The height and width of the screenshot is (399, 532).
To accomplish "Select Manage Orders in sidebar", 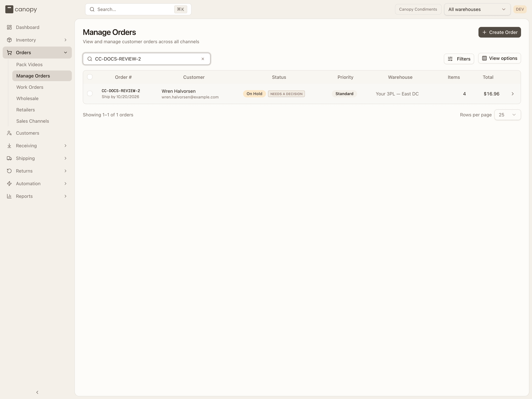I will pyautogui.click(x=42, y=76).
